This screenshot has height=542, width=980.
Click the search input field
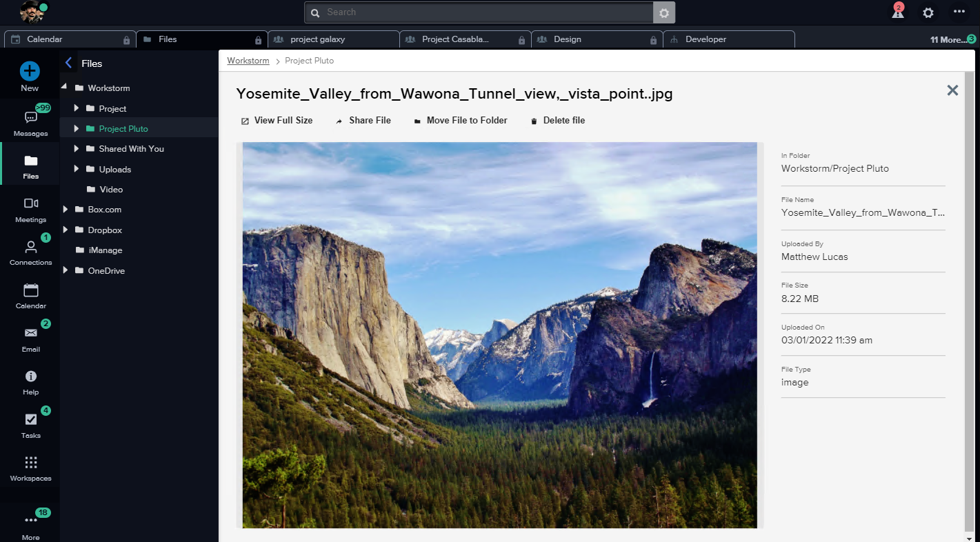479,12
